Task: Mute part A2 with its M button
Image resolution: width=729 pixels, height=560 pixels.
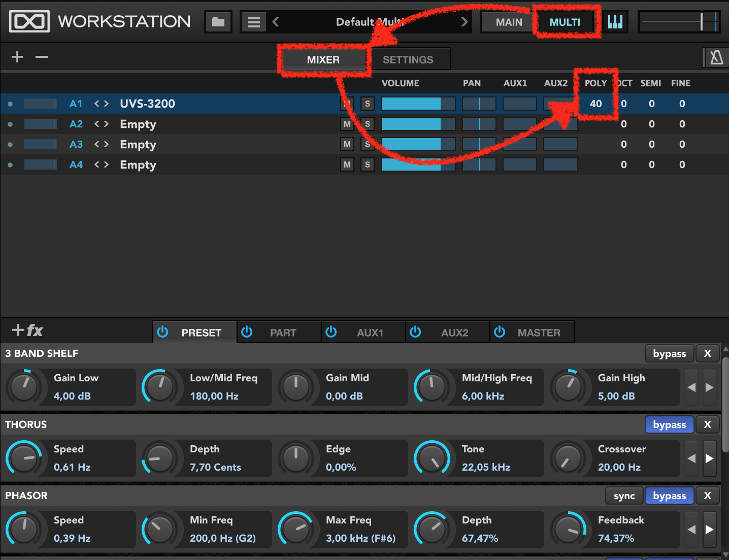Action: point(347,123)
